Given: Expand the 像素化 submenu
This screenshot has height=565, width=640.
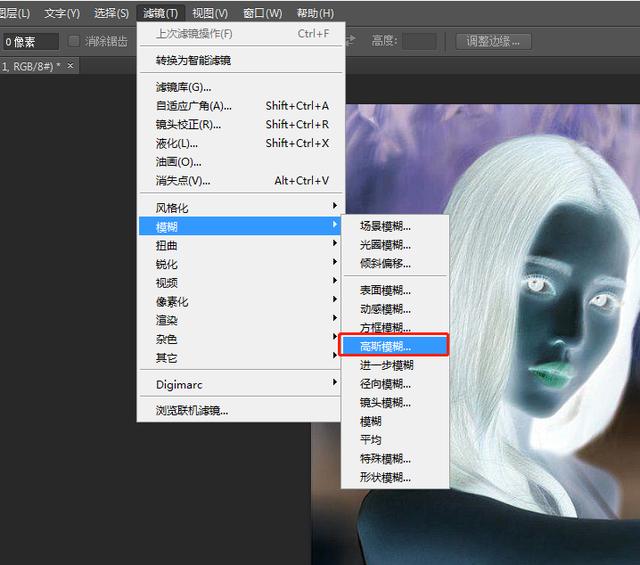Looking at the screenshot, I should click(241, 301).
